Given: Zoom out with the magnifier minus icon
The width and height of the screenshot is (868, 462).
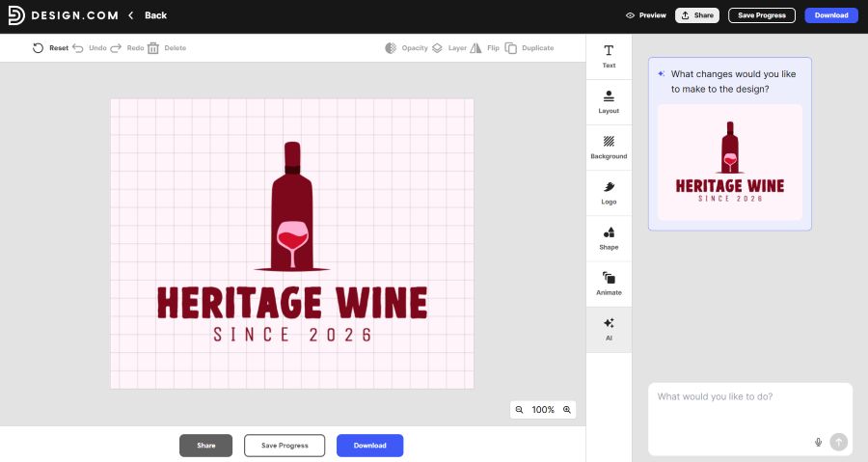Looking at the screenshot, I should pos(519,410).
